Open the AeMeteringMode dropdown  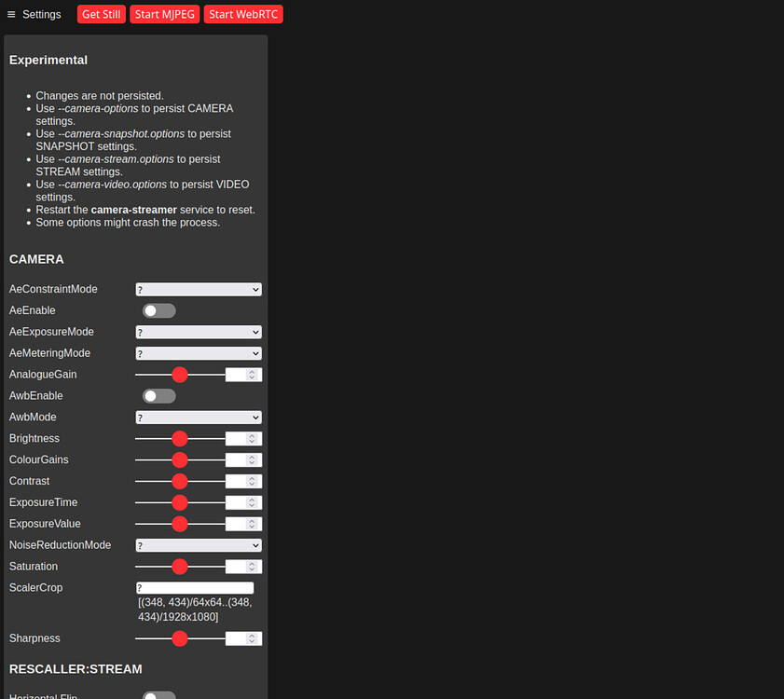click(x=198, y=353)
